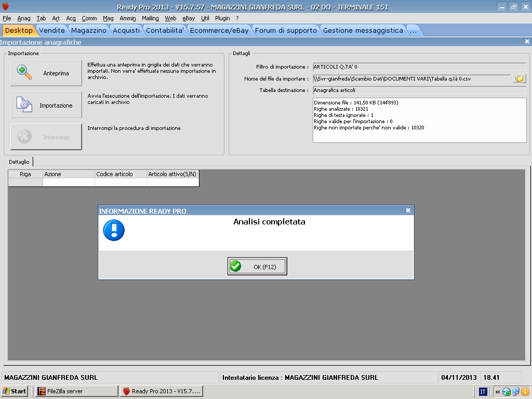The width and height of the screenshot is (532, 399).
Task: Click the date 04/11/2013 in status bar
Action: [x=459, y=377]
